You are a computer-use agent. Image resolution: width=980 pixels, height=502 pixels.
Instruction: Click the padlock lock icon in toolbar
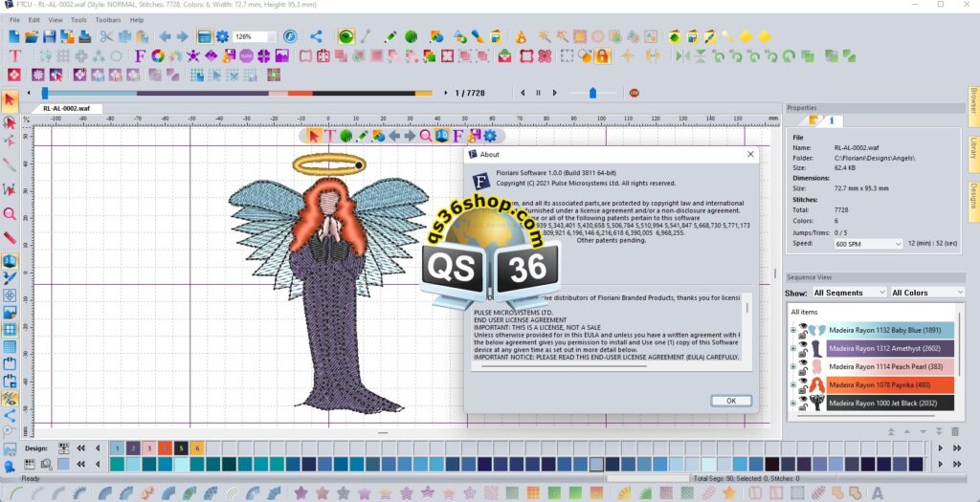(x=603, y=55)
